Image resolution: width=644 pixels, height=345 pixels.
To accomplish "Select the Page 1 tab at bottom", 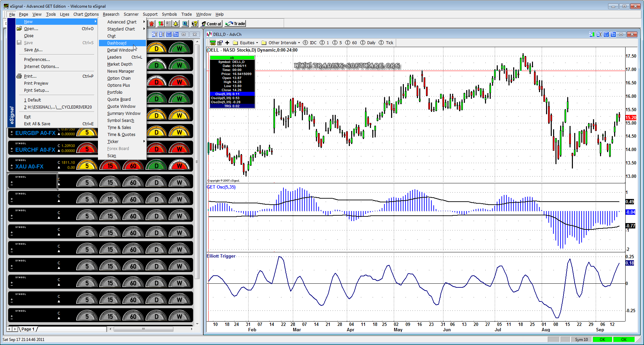I will coord(28,329).
